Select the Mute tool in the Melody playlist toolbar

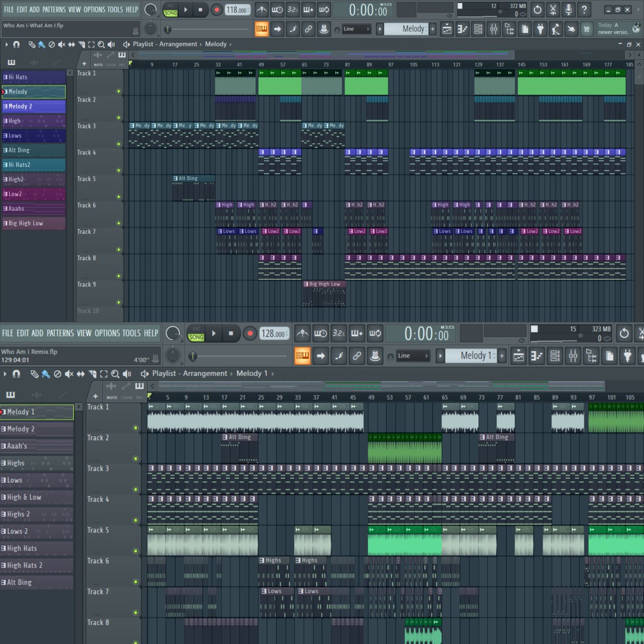pos(62,44)
